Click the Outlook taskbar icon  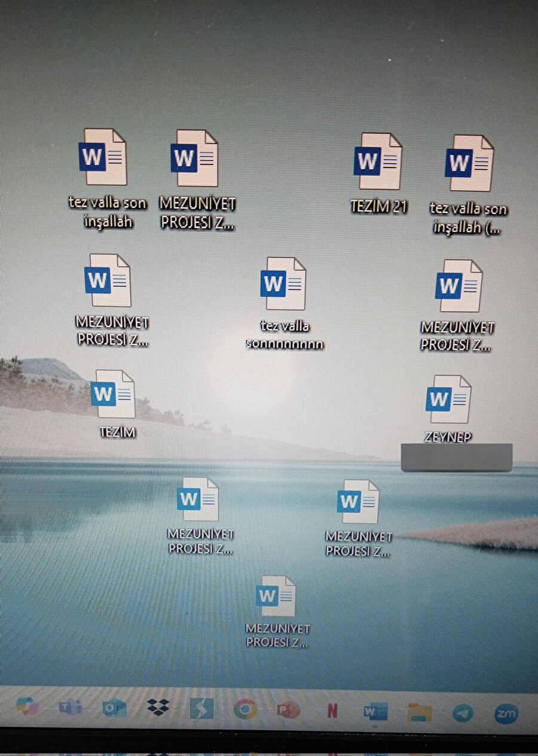[114, 708]
